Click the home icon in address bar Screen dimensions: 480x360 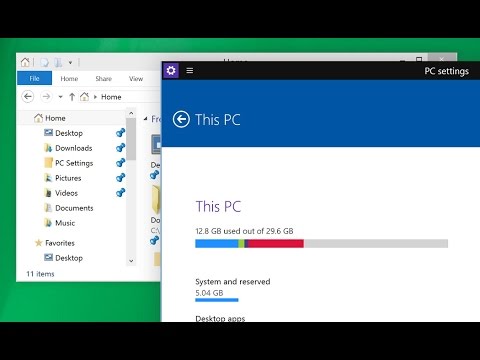coord(84,97)
